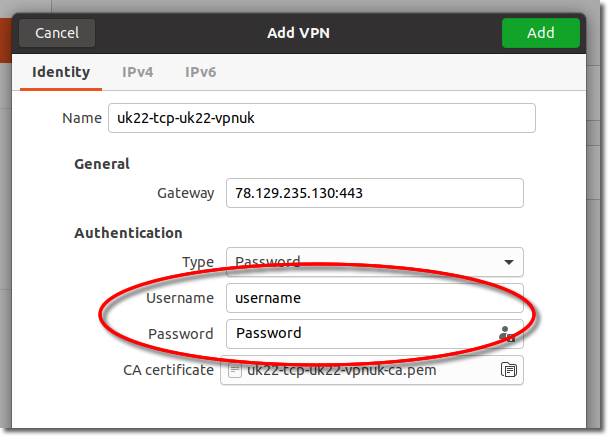Open the Type combo box showing Password
This screenshot has height=436, width=608.
click(x=375, y=262)
